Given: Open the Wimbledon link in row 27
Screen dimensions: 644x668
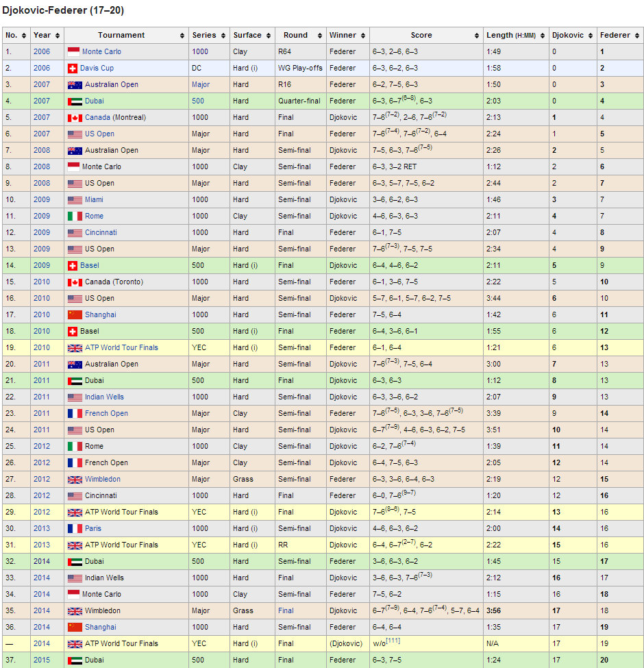Looking at the screenshot, I should (102, 480).
